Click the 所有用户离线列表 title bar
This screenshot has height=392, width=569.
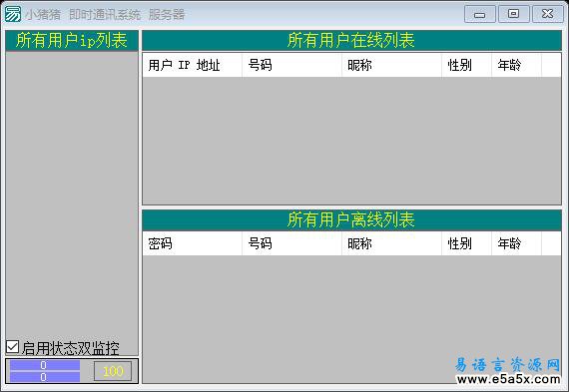(351, 220)
